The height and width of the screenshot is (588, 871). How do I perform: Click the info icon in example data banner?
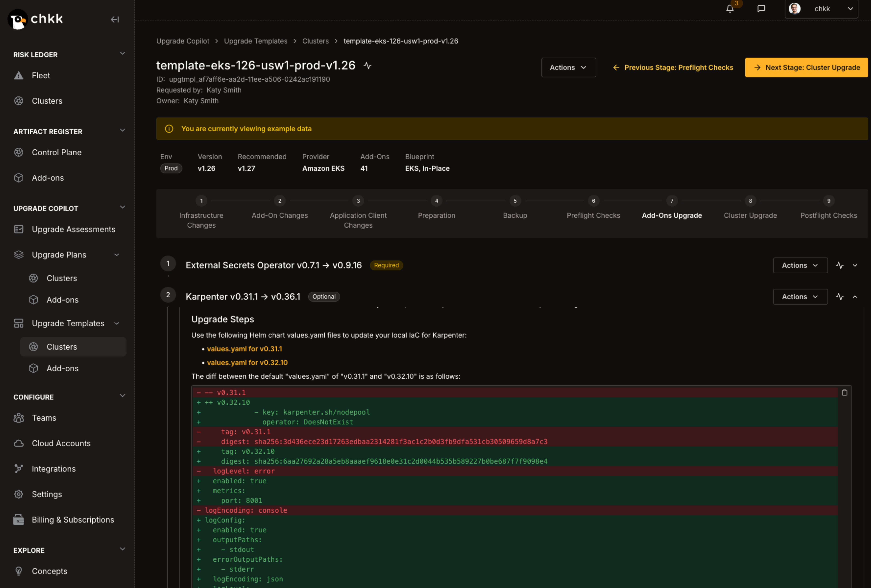tap(169, 129)
